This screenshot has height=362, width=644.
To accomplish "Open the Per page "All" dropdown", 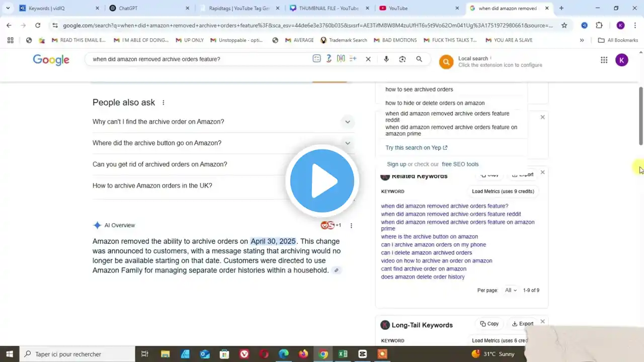I will coord(511,290).
